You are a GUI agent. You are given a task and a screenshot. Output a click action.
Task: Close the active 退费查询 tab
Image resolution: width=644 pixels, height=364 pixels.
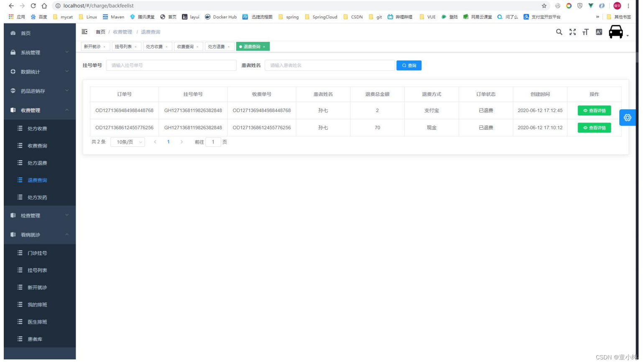(x=264, y=47)
